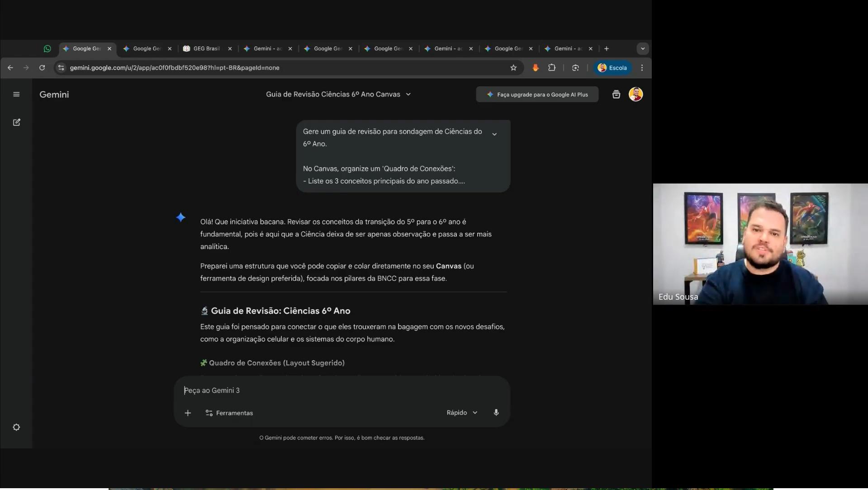Click the plus attach file icon

click(188, 413)
